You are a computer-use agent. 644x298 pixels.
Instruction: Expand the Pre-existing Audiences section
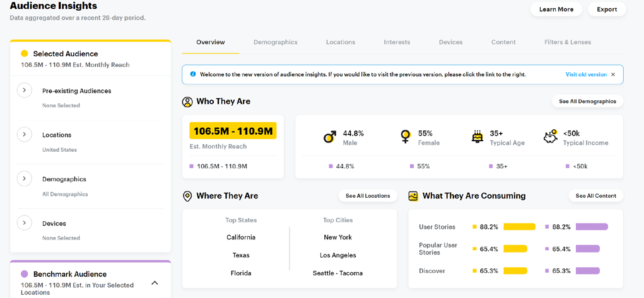[x=25, y=90]
